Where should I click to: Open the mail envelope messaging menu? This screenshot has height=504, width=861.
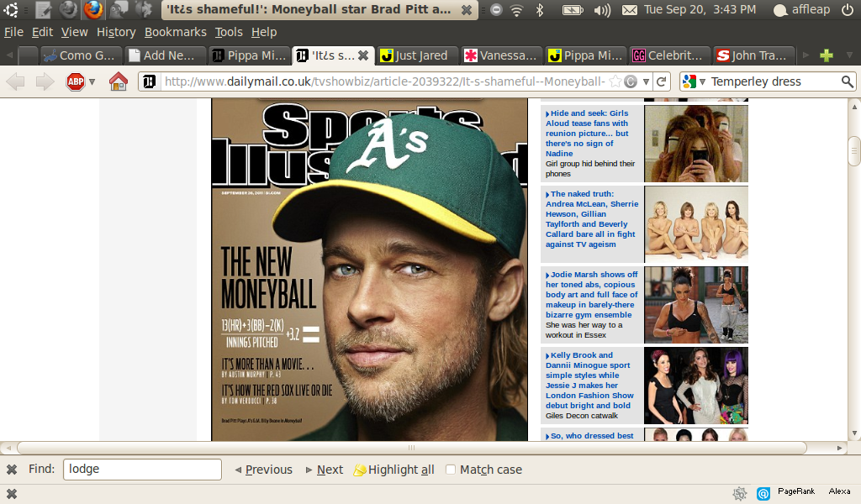630,10
